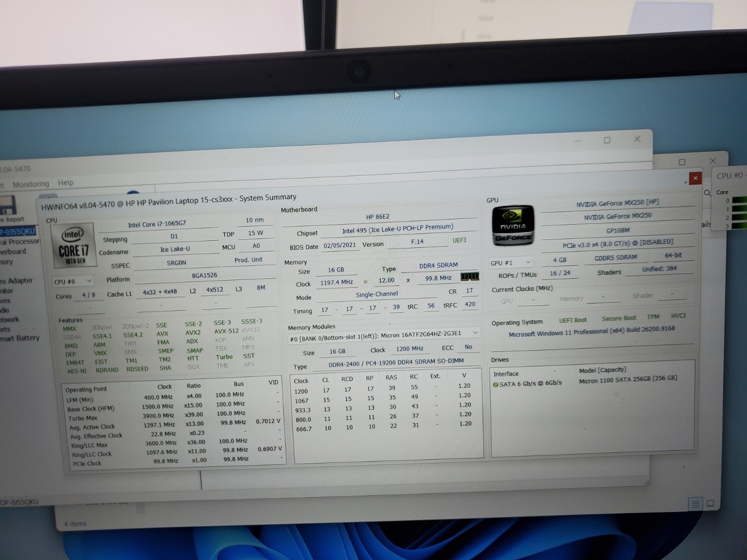Click the SRG0N SSPEC value
Screen dimensions: 747x560
176,263
